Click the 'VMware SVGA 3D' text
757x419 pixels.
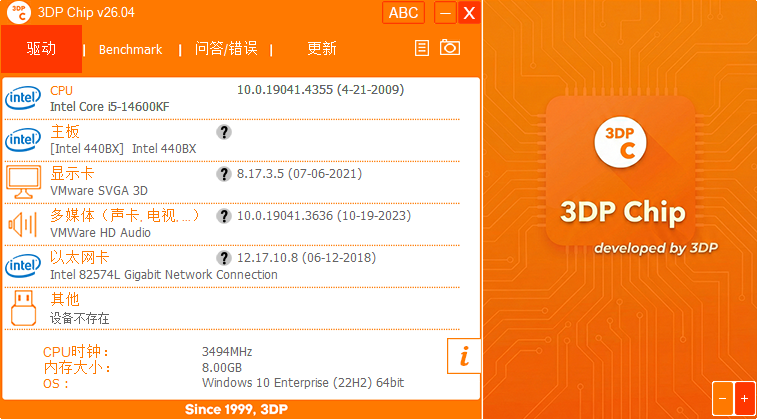[x=99, y=191]
